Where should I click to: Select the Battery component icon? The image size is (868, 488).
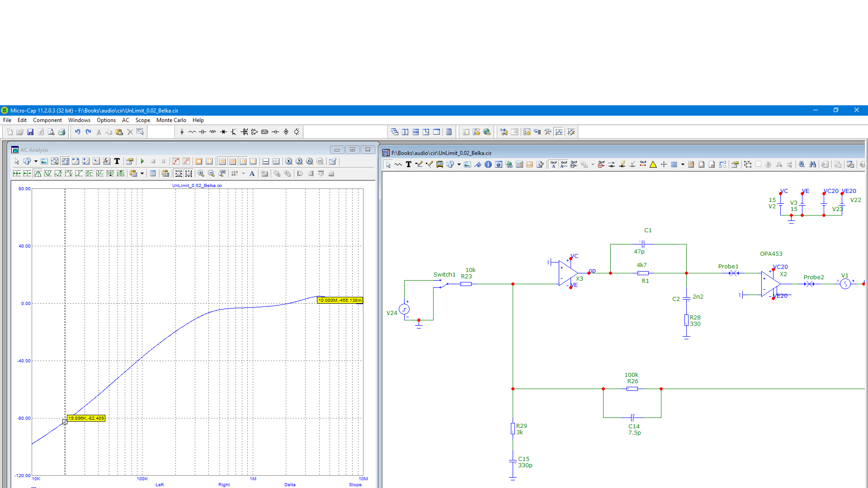pos(275,132)
